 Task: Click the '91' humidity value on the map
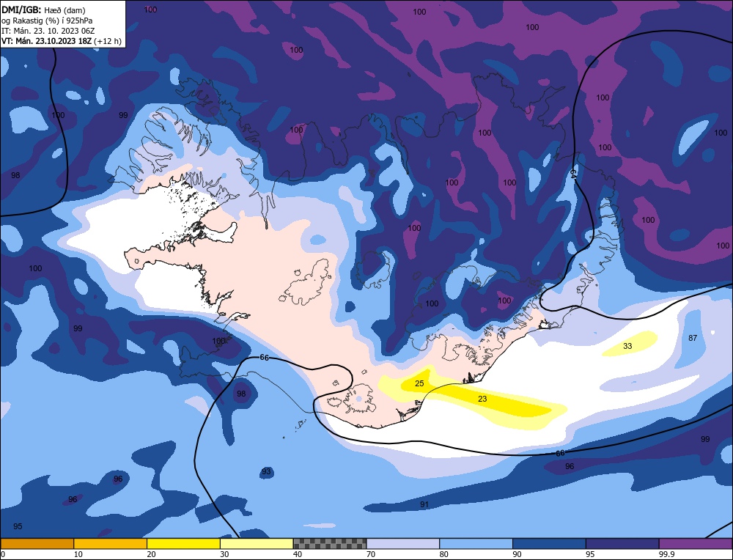tap(424, 504)
